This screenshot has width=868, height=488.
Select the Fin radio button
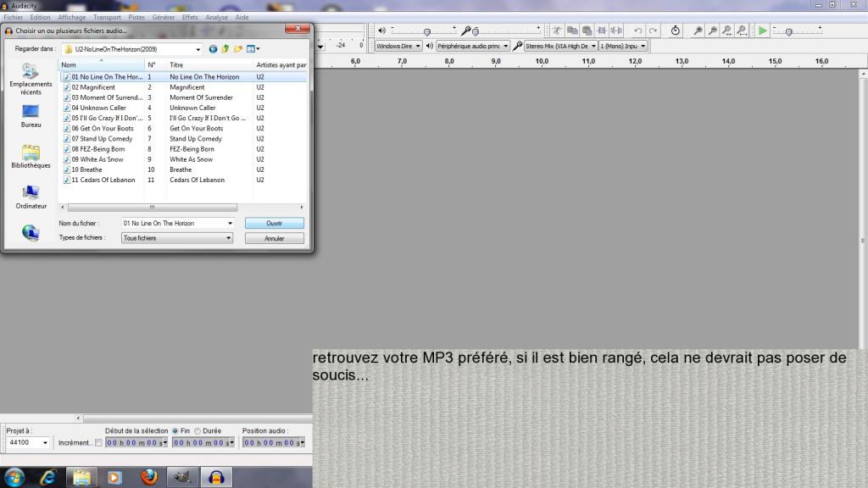(175, 431)
